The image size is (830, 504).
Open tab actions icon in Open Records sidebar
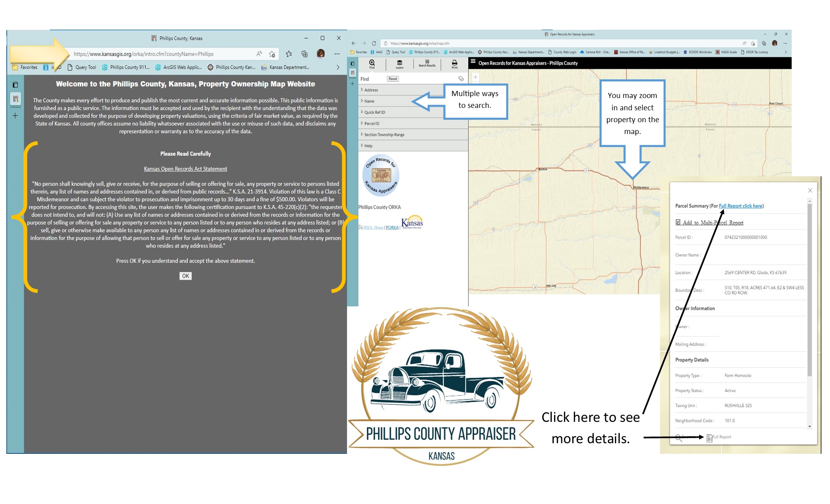[x=353, y=63]
